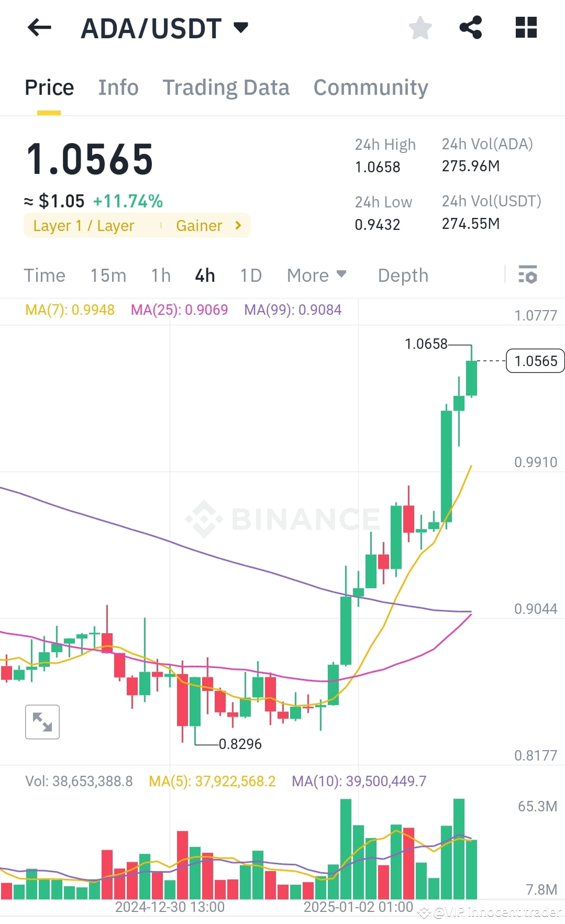Click the 1.0565 current price label
This screenshot has height=924, width=565.
point(535,360)
